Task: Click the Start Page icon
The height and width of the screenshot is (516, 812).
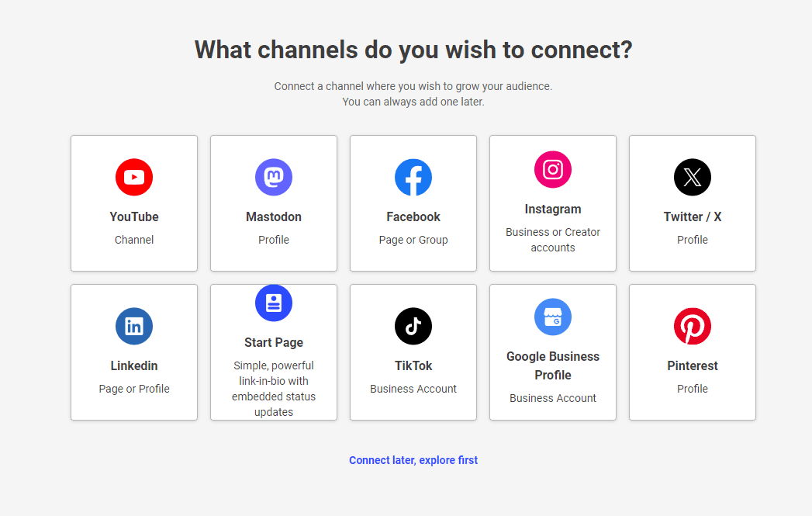Action: (273, 303)
